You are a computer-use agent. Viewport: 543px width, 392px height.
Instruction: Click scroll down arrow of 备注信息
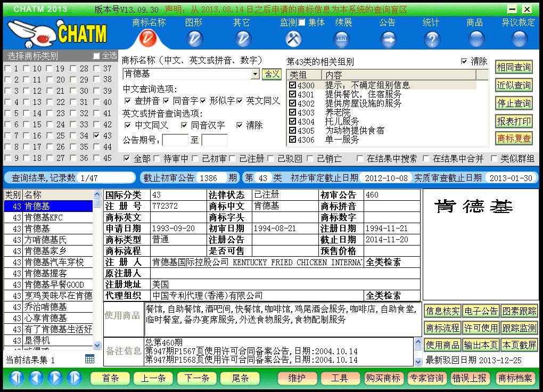tap(418, 362)
